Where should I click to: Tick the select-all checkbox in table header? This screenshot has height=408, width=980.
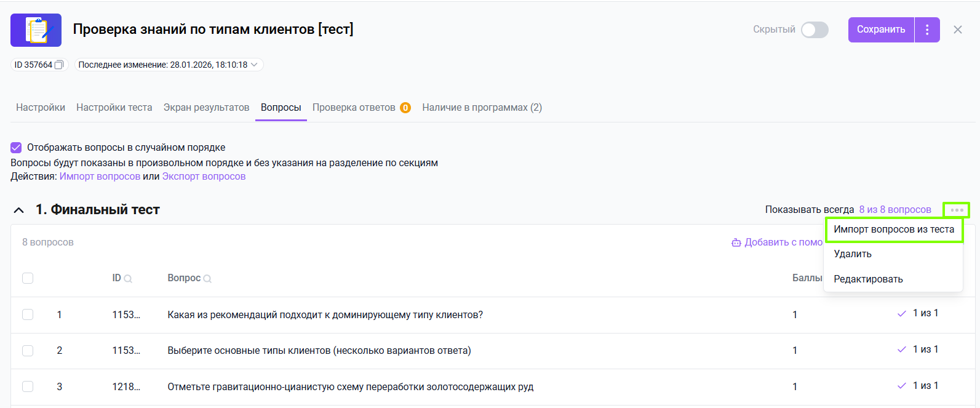28,278
